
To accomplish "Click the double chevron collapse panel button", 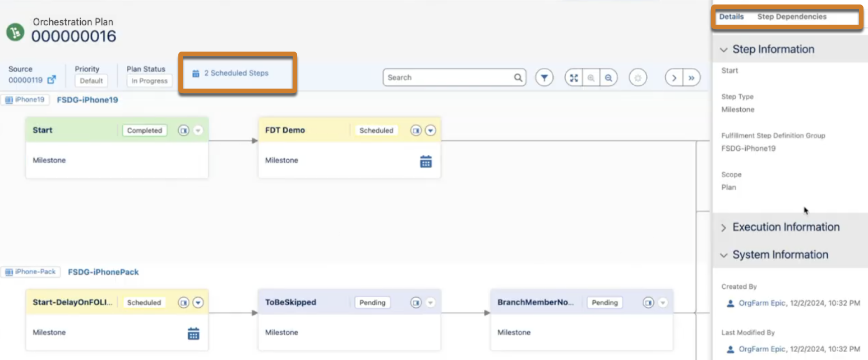I will 691,77.
